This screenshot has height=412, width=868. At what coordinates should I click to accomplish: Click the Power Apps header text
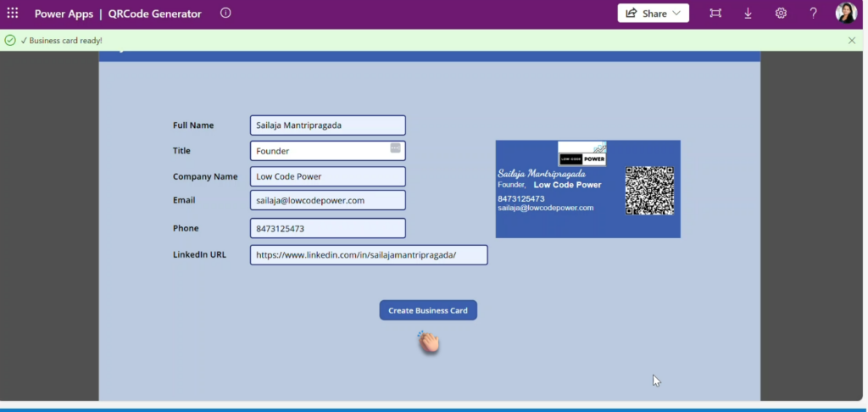(x=64, y=14)
